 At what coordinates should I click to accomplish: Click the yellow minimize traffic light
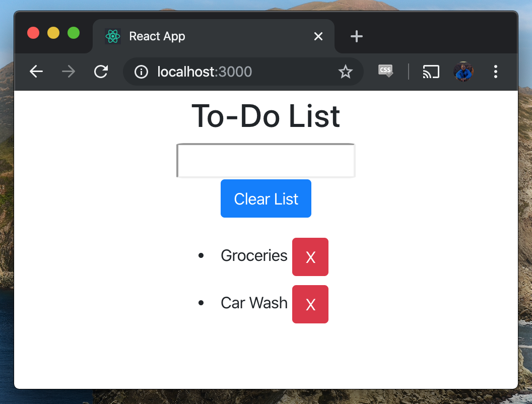tap(53, 32)
